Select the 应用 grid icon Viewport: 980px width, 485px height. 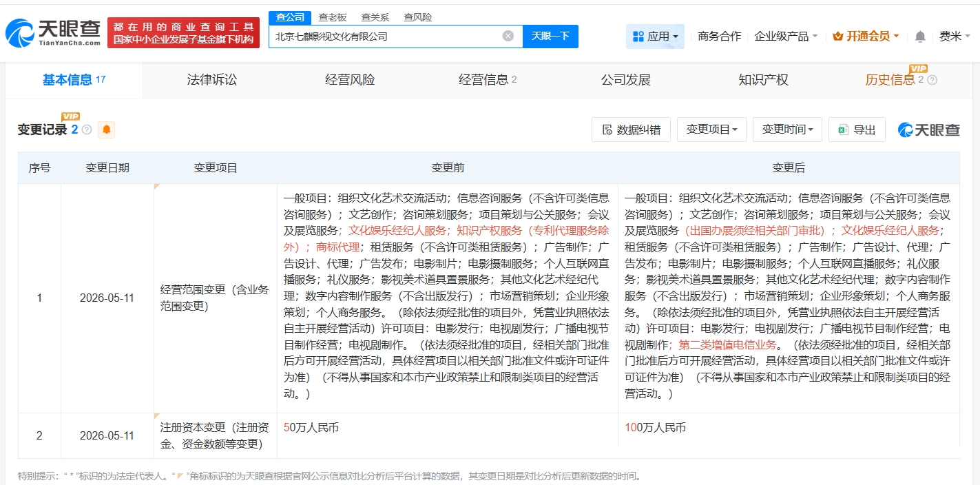638,36
